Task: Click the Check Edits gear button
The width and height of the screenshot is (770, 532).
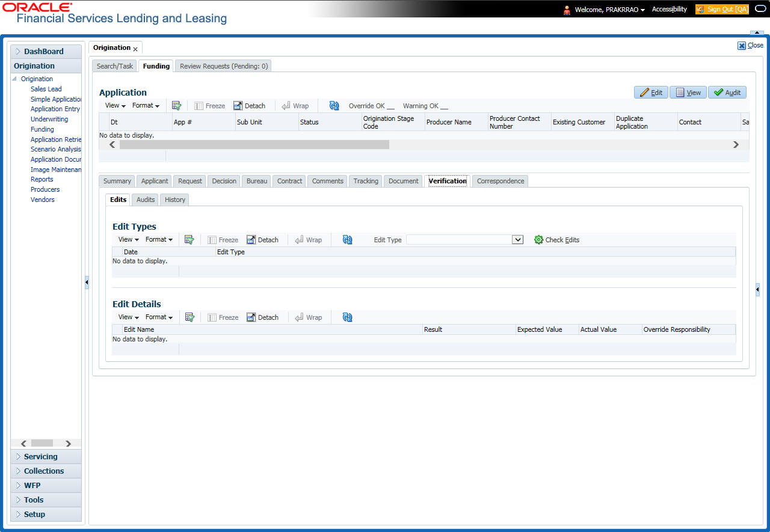Action: [x=556, y=240]
